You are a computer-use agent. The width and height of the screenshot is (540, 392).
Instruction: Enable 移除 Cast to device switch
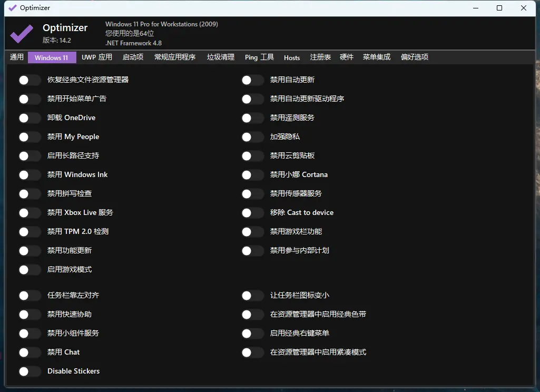tap(253, 213)
